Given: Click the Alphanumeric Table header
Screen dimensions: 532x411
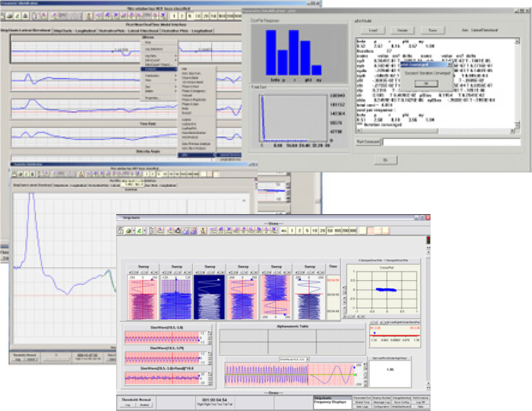Looking at the screenshot, I should (292, 326).
